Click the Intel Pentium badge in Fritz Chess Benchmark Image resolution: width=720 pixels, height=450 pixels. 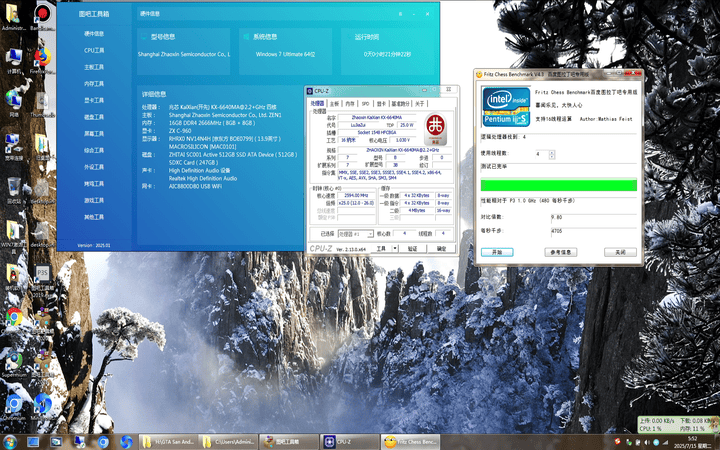coord(506,107)
